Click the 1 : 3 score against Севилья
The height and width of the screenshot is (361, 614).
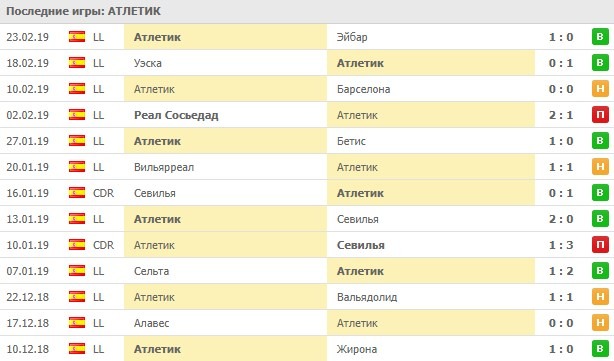561,245
